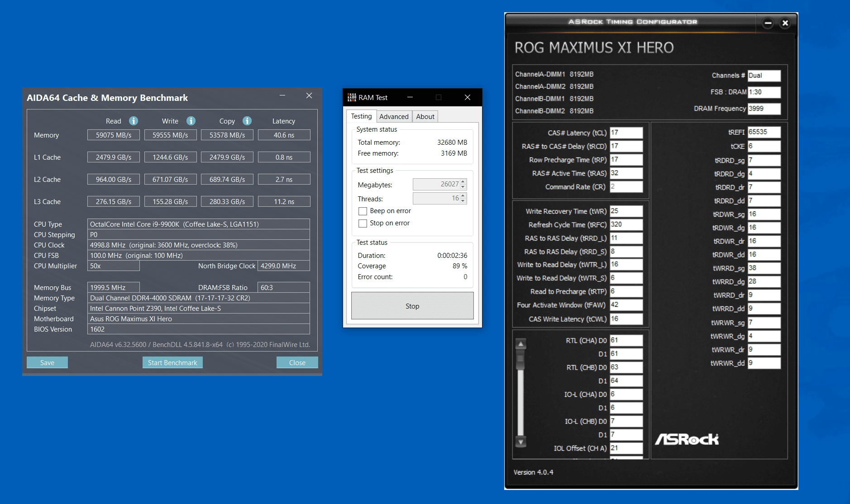Click the Write Recovery Time (tWR) field
Screen dimensions: 850x504
(626, 211)
